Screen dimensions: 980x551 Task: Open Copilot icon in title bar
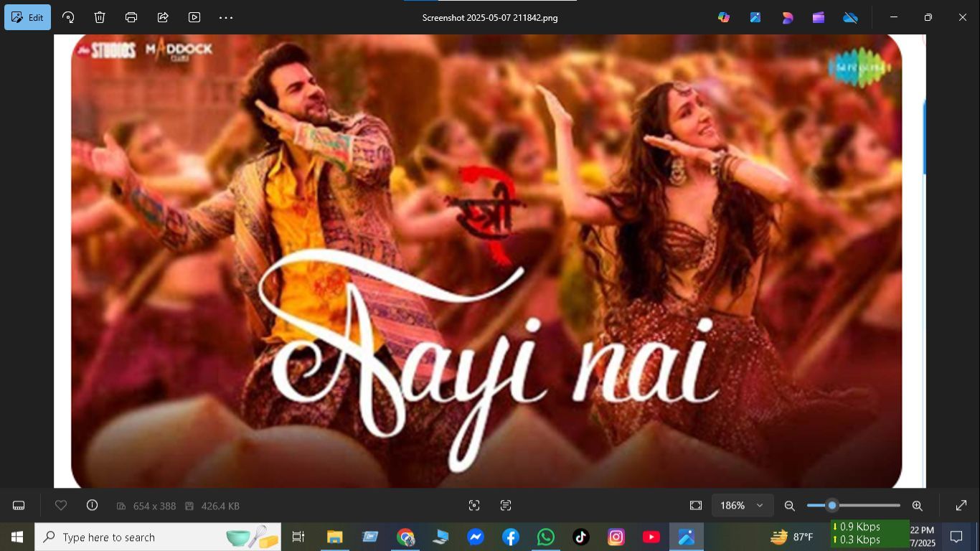point(724,17)
